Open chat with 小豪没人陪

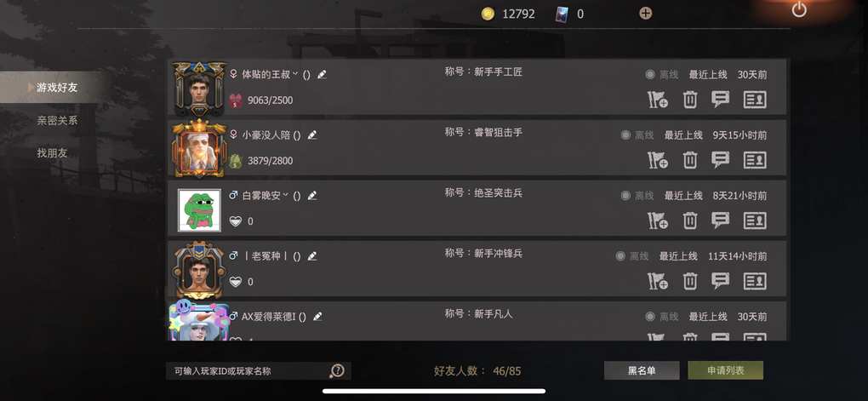720,160
